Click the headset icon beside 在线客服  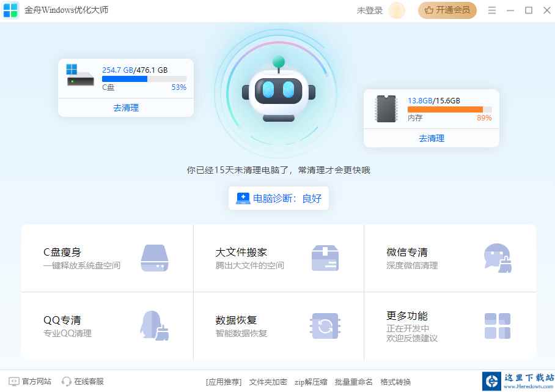[66, 382]
